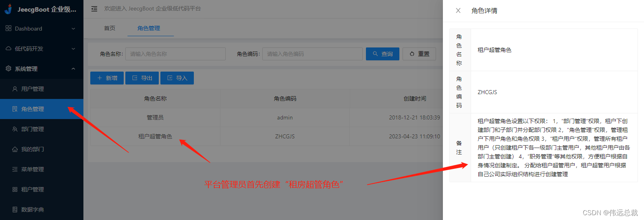Viewport: 644px width, 220px height.
Task: Focus the 角色名称 input field
Action: click(x=175, y=54)
